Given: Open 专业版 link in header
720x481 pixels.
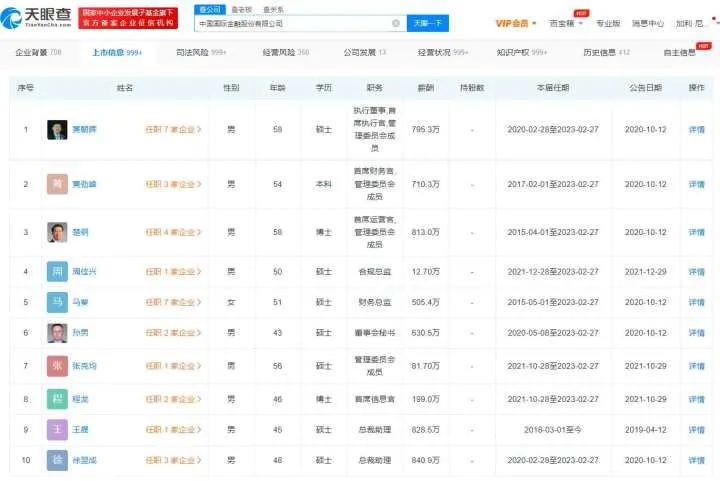Looking at the screenshot, I should [608, 23].
